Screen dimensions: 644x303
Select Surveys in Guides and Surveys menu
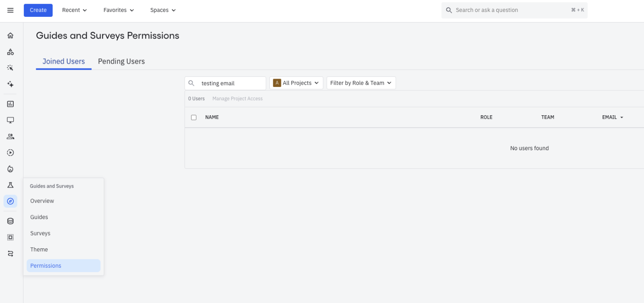[40, 233]
